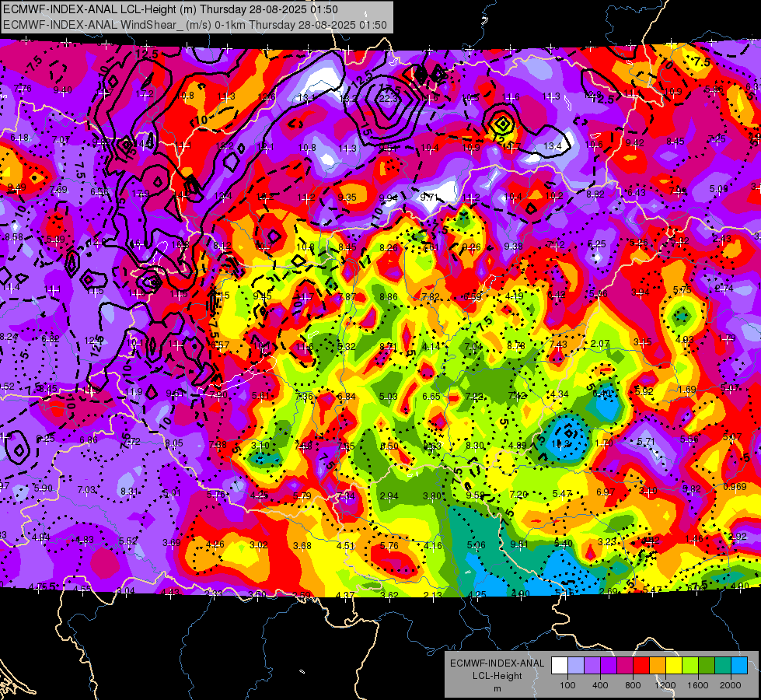The height and width of the screenshot is (700, 761).
Task: Click the grid value 8.30
Action: (x=475, y=446)
